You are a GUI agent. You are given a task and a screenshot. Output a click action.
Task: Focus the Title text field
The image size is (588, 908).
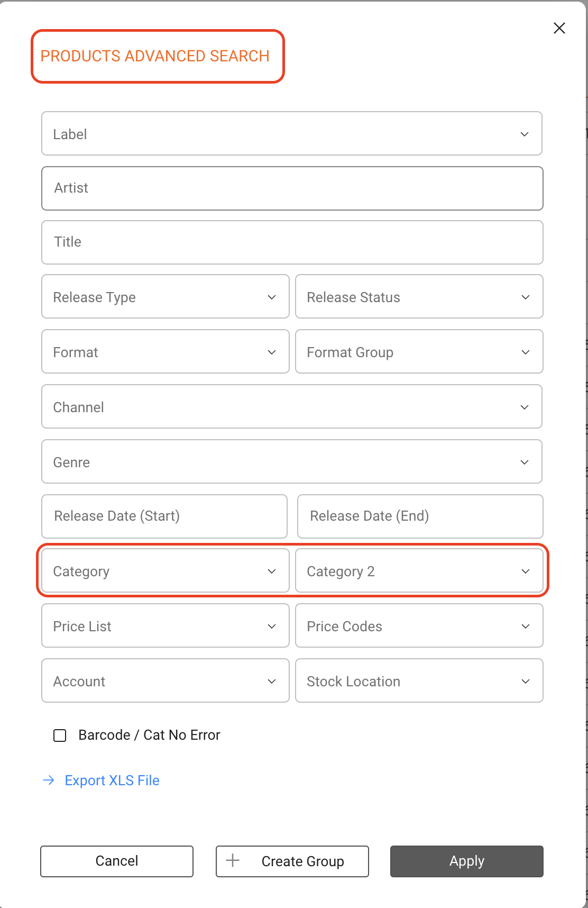(x=292, y=242)
